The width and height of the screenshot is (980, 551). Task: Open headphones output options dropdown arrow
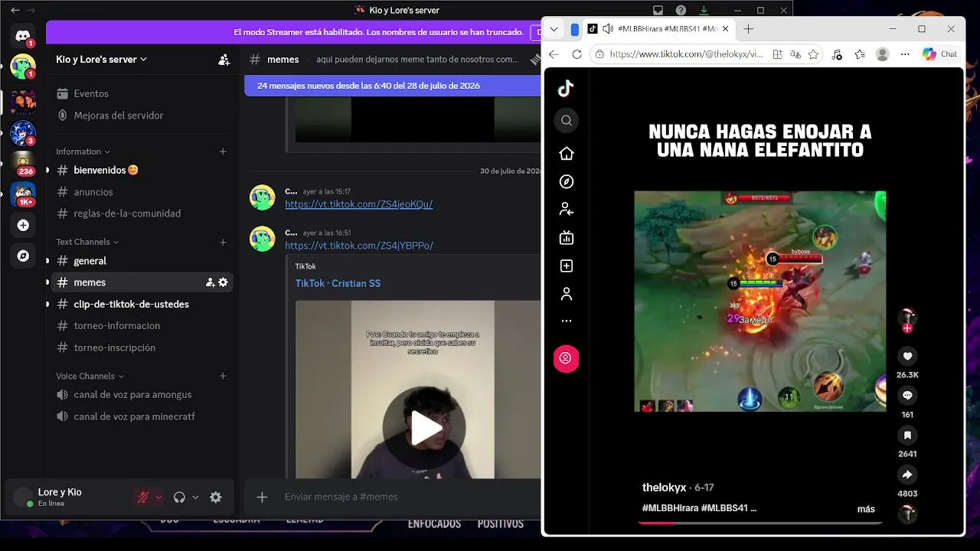pyautogui.click(x=195, y=497)
